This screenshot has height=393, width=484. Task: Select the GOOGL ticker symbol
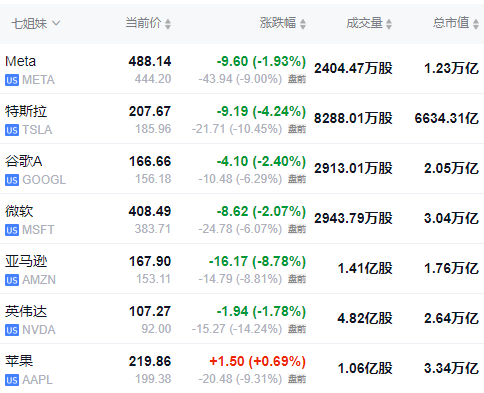click(44, 180)
